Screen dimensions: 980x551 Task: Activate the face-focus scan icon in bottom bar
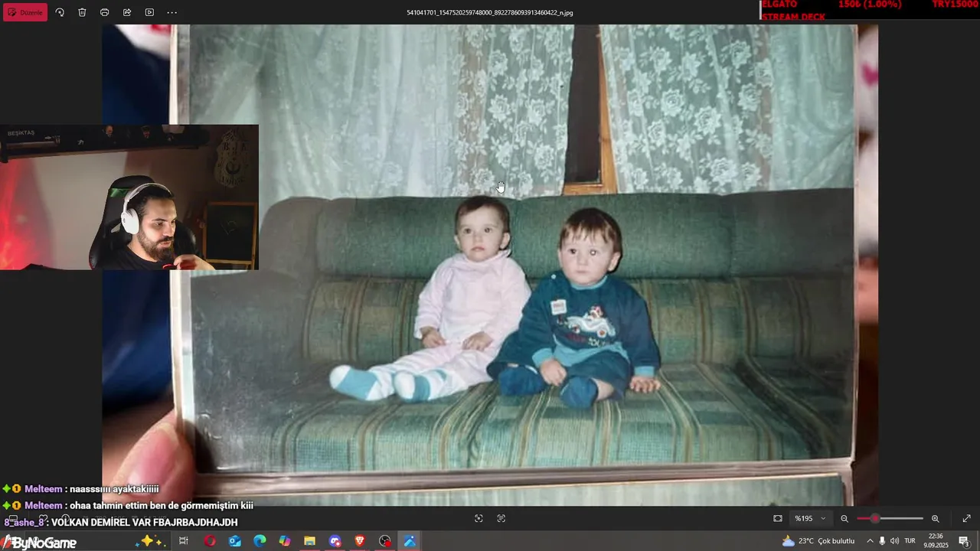coord(479,518)
